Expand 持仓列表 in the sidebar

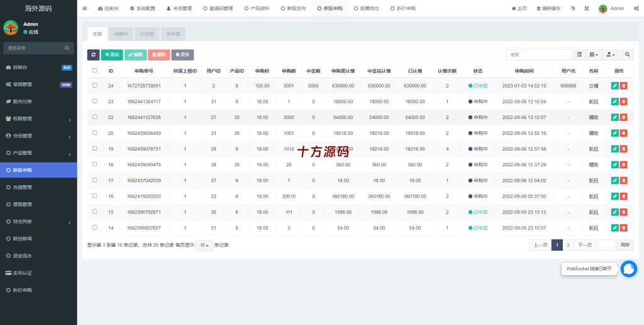(38, 221)
